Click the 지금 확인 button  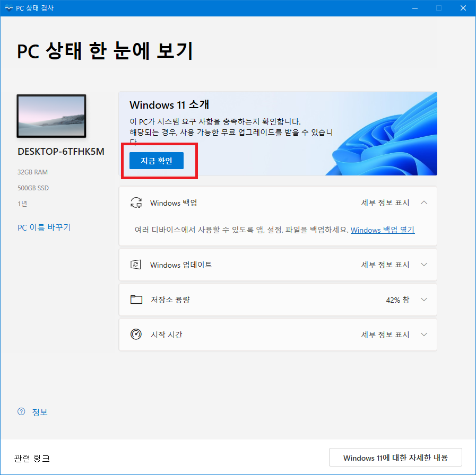[x=157, y=161]
